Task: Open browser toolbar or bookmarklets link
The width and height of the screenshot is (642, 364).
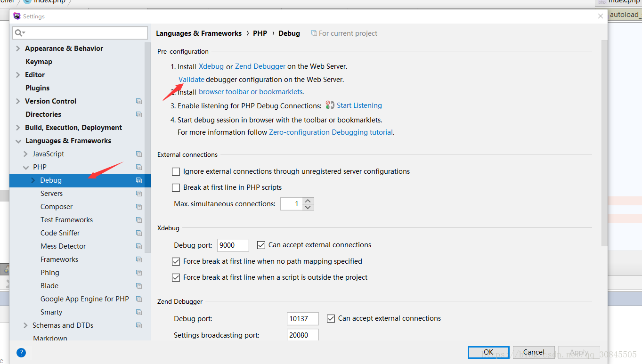Action: [251, 92]
